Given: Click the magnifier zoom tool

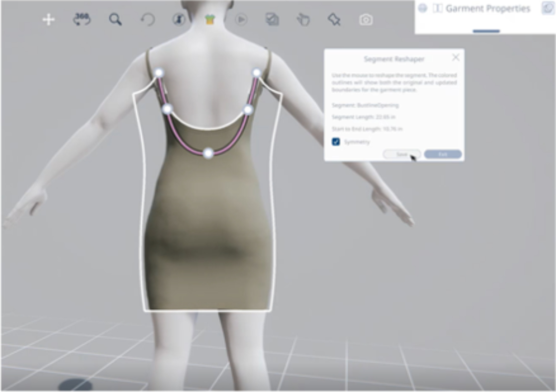Looking at the screenshot, I should pos(115,19).
